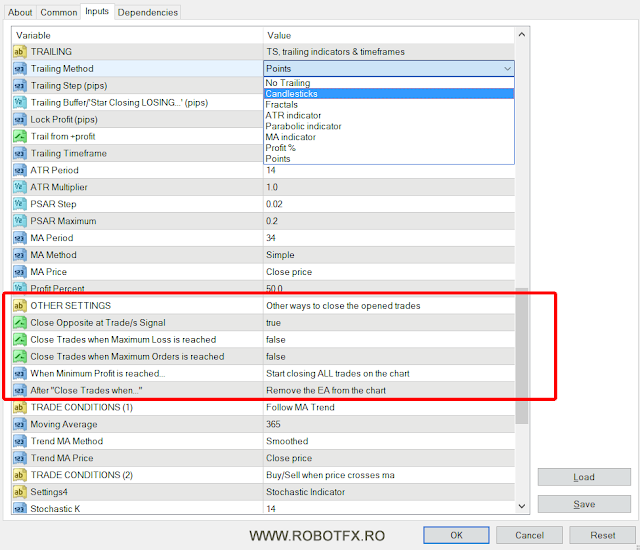
Task: Click the Value column header
Action: (389, 35)
